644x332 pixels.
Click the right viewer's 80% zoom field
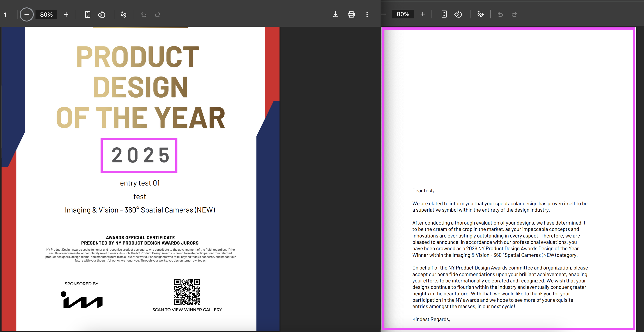[x=403, y=14]
